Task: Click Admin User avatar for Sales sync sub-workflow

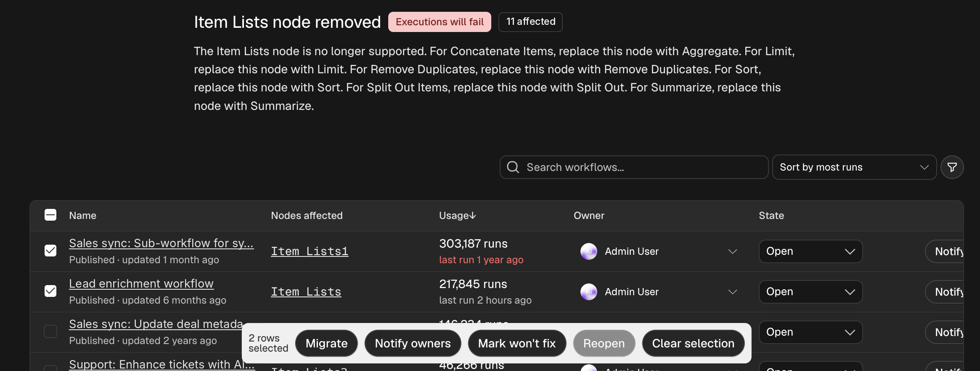Action: (588, 251)
